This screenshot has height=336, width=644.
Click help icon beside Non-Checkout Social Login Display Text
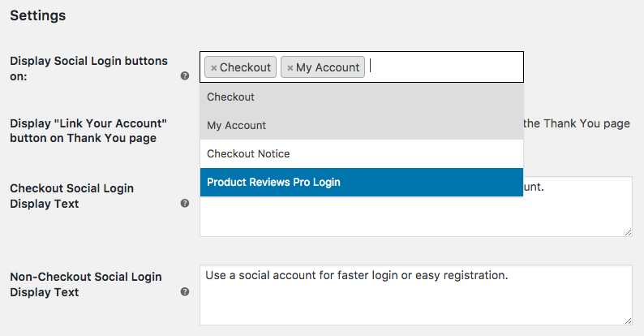tap(185, 292)
